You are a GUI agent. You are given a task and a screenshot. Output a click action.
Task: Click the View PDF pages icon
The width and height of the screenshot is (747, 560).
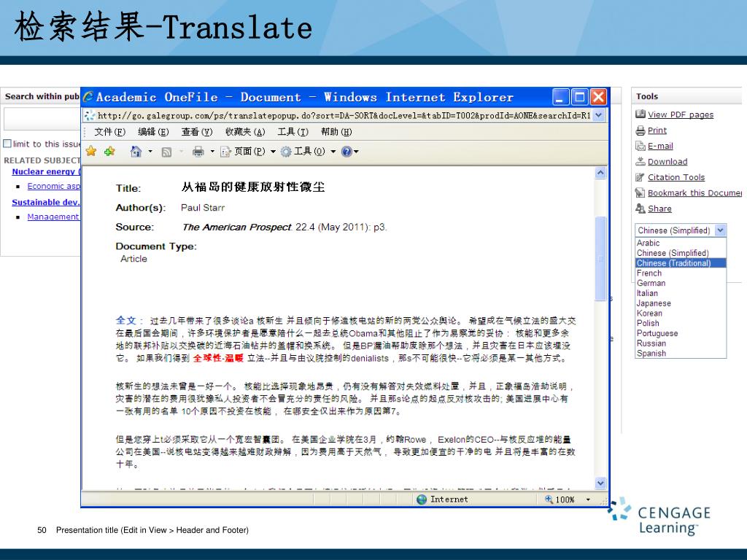click(640, 114)
